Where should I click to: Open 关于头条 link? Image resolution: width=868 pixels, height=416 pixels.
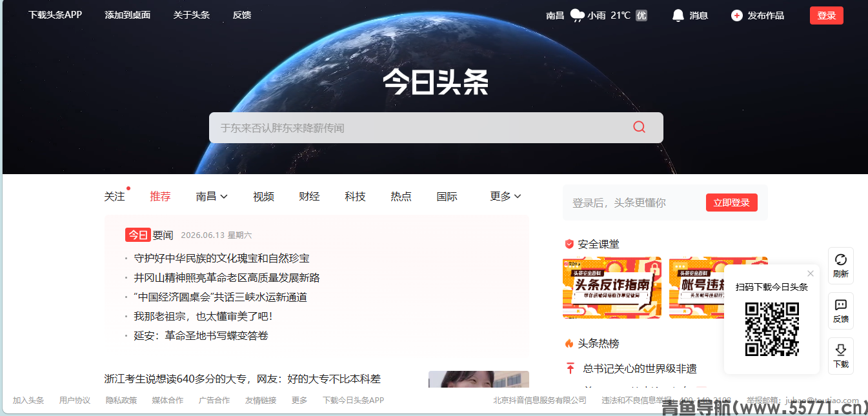click(192, 15)
